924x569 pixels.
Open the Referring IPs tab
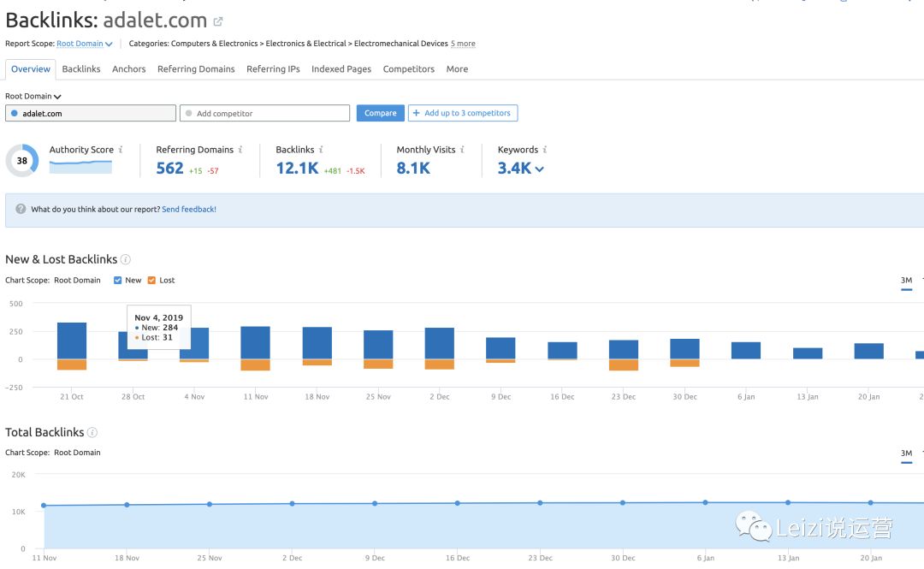274,69
